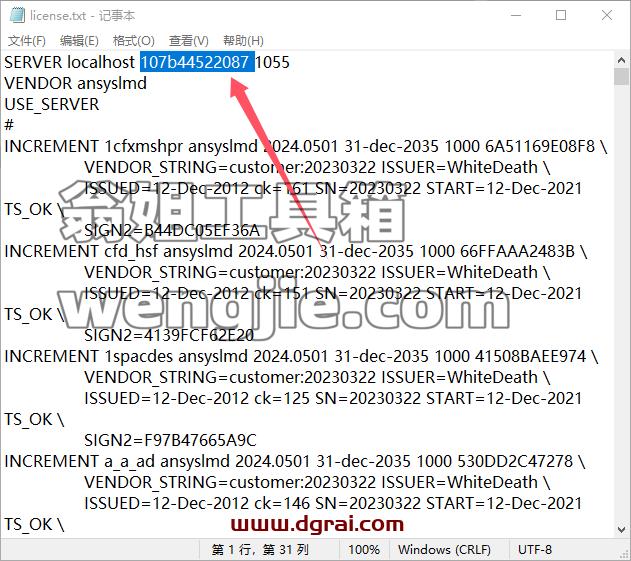Click the highlighted 107b44522087 host ID
Viewport: 631px width, 561px height.
[x=197, y=62]
